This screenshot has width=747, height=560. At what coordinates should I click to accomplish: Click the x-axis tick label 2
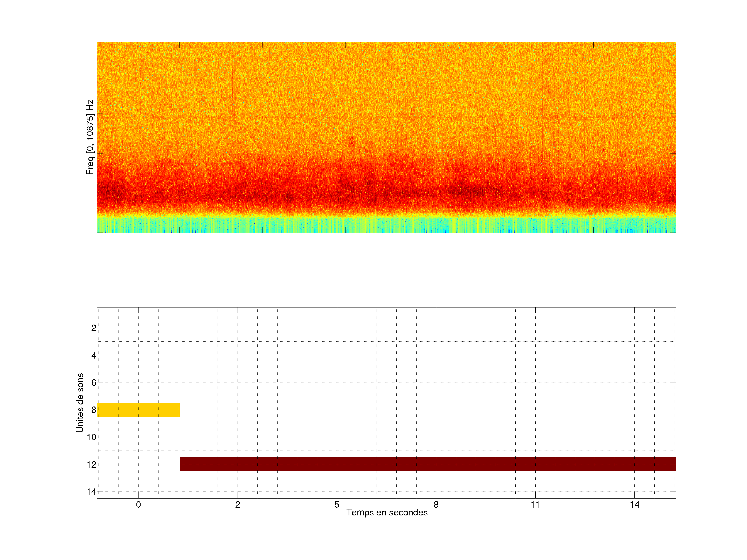[x=237, y=505]
